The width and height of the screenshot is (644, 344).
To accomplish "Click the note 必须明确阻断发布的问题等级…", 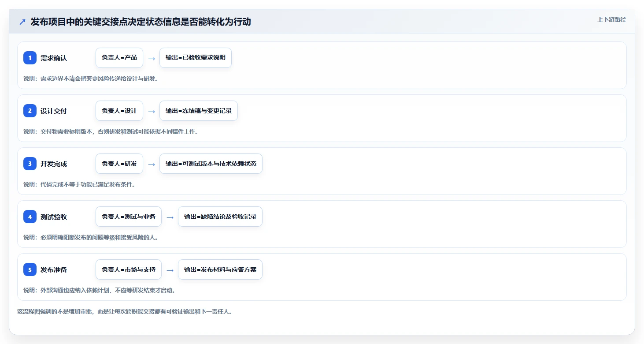I will pyautogui.click(x=91, y=237).
